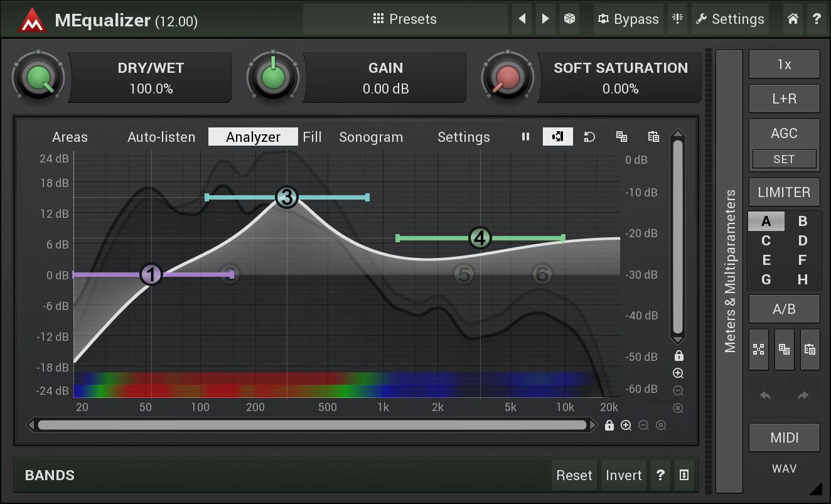Screen dimensions: 831x504
Task: Select preset slot D
Action: (802, 241)
